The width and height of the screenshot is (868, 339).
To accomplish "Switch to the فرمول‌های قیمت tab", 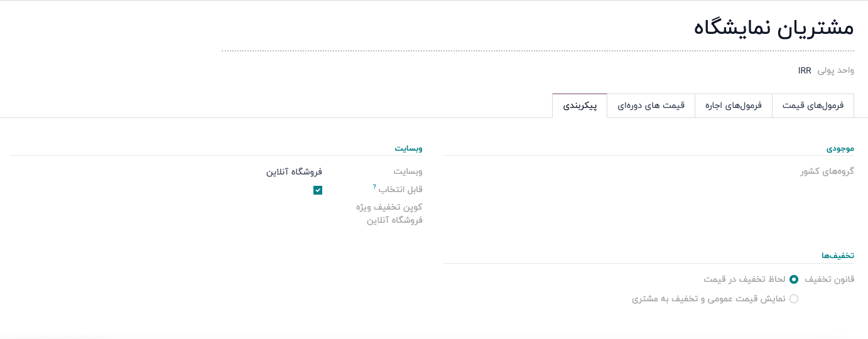I will (x=813, y=105).
